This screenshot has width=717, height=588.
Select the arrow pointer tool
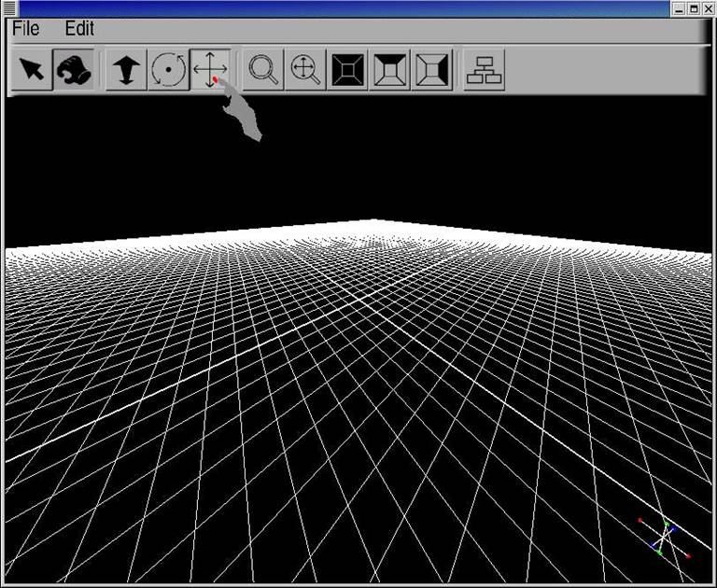pyautogui.click(x=32, y=69)
